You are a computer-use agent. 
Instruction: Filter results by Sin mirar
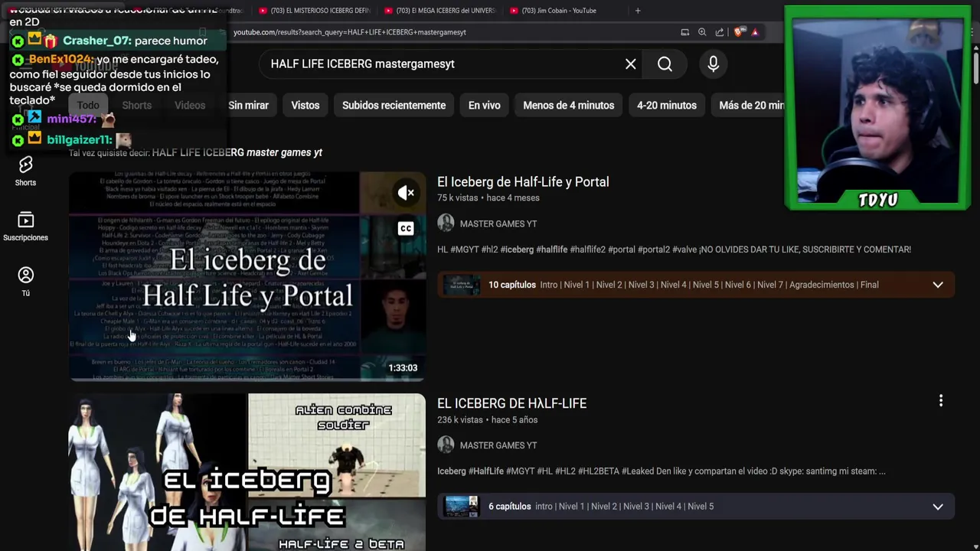click(x=248, y=105)
